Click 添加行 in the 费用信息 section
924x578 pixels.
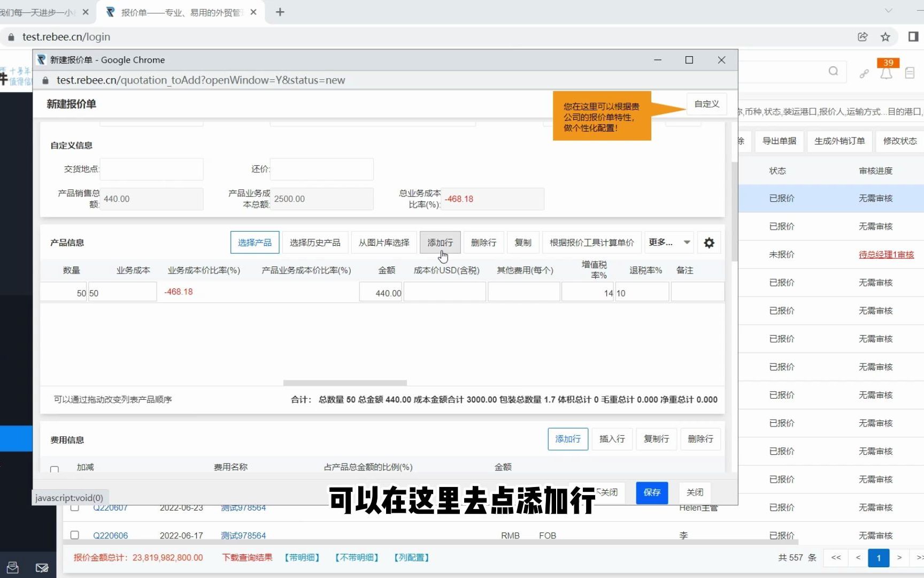568,439
